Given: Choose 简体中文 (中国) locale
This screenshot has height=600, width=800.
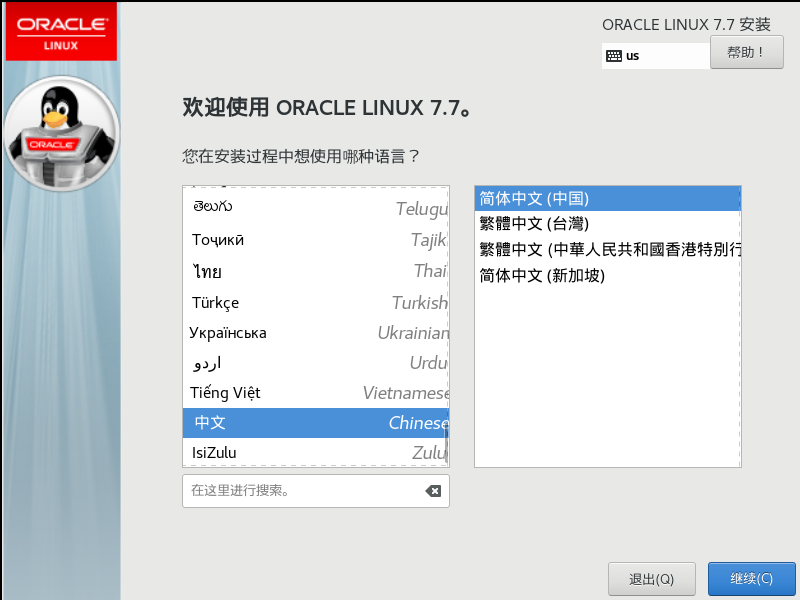Looking at the screenshot, I should [x=606, y=198].
